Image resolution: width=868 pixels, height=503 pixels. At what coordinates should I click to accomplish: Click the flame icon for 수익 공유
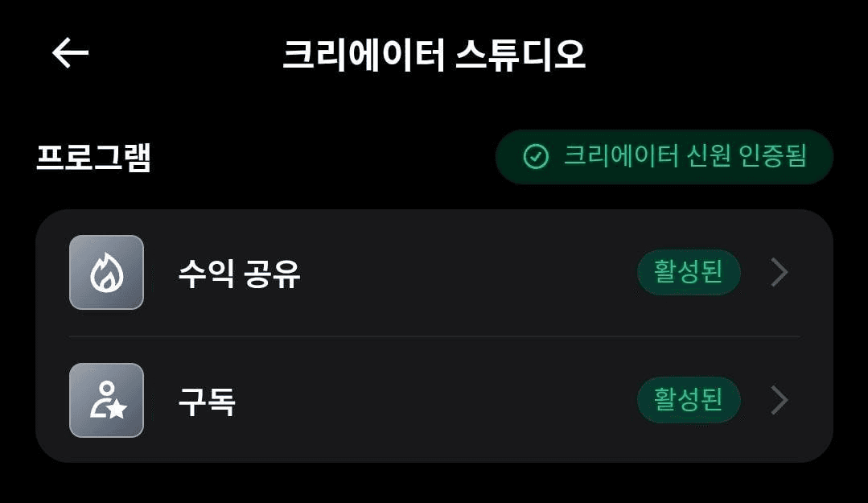click(x=107, y=273)
